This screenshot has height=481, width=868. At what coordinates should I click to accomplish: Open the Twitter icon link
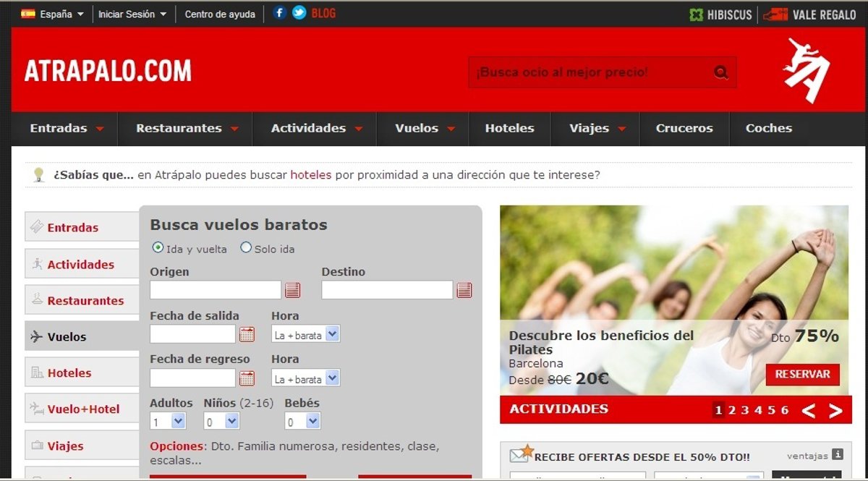pyautogui.click(x=299, y=13)
